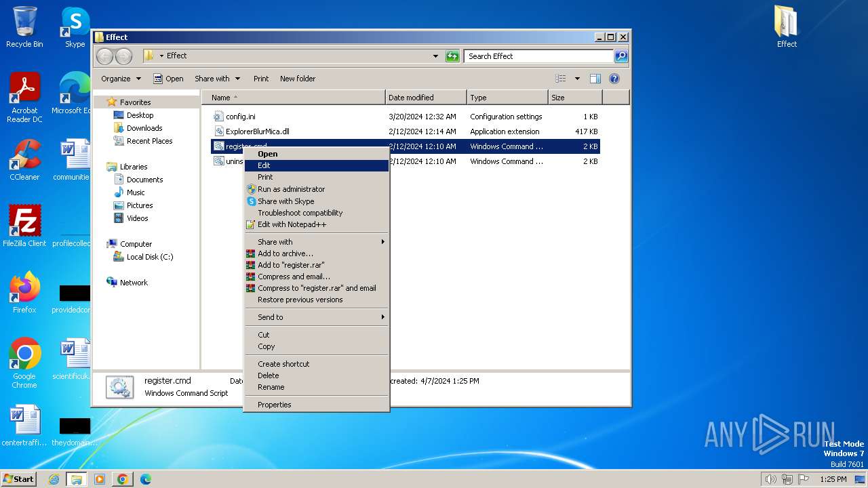Open the Explorer help icon
The image size is (868, 488).
[614, 79]
